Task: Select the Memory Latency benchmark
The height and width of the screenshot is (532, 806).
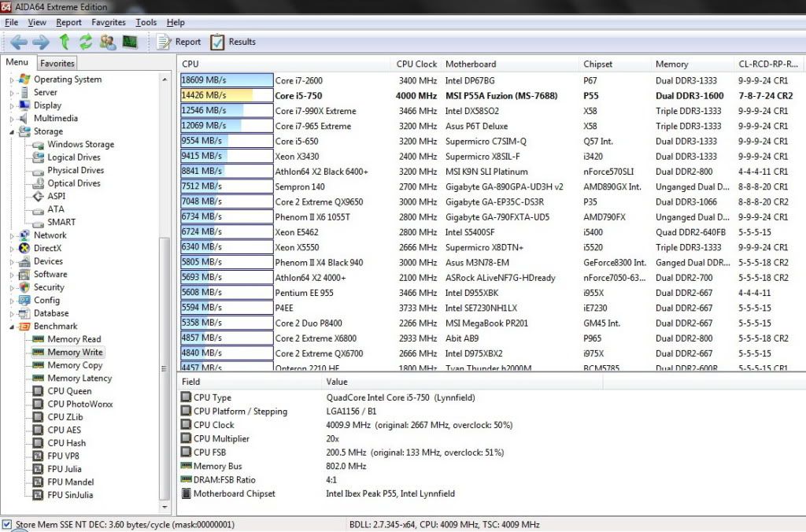Action: (79, 378)
